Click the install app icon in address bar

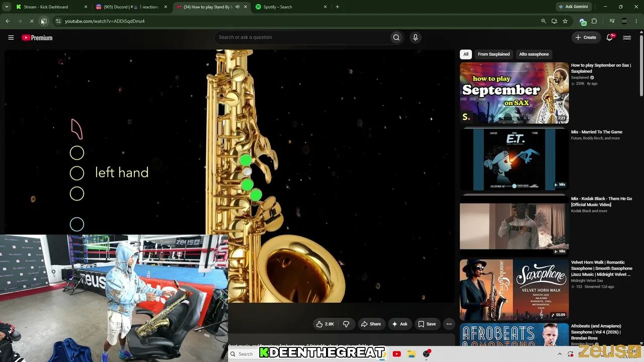[554, 21]
